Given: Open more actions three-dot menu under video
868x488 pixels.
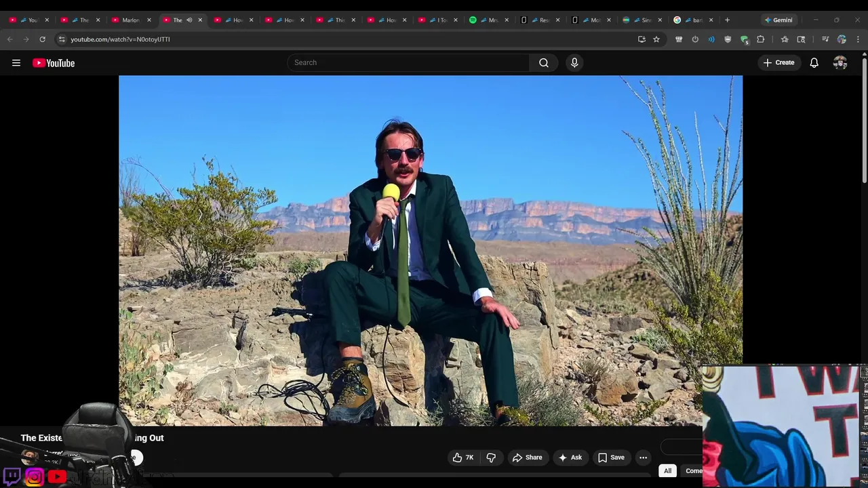Looking at the screenshot, I should [643, 457].
